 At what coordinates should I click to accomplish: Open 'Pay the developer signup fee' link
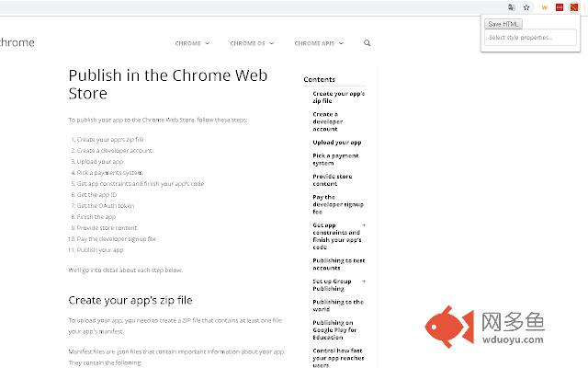click(x=336, y=205)
